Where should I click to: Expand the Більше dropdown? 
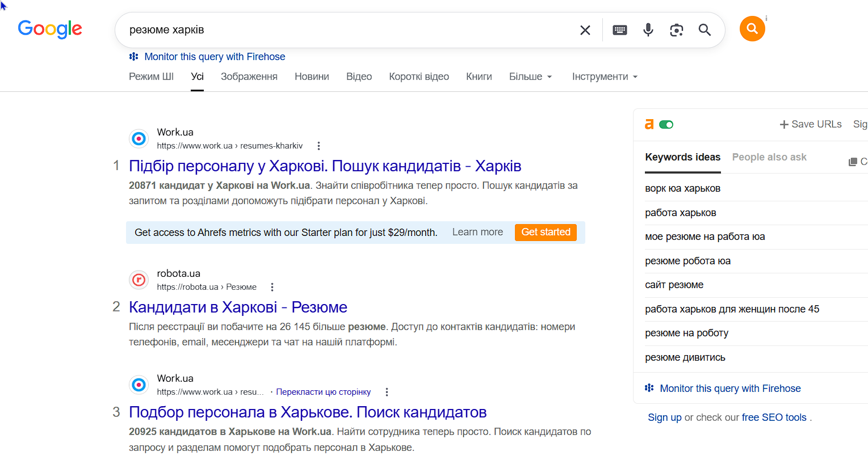[530, 77]
